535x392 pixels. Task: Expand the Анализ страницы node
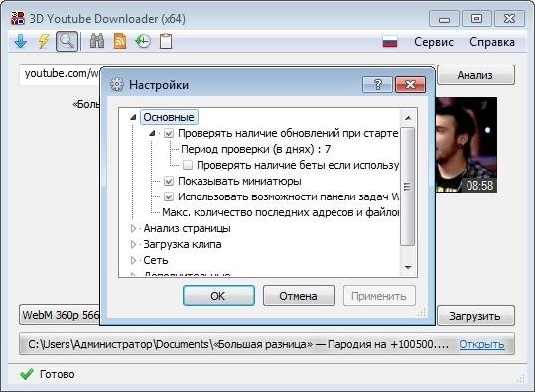tap(133, 228)
